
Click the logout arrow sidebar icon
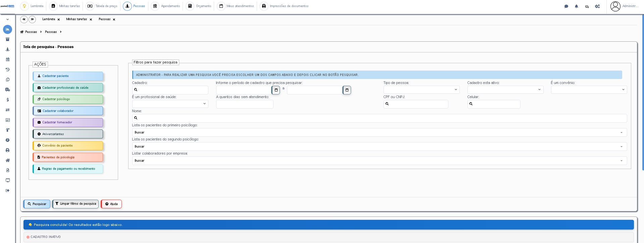tap(7, 191)
